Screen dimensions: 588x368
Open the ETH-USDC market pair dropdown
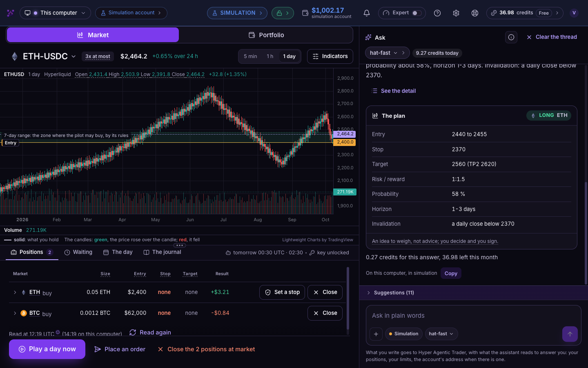click(49, 56)
